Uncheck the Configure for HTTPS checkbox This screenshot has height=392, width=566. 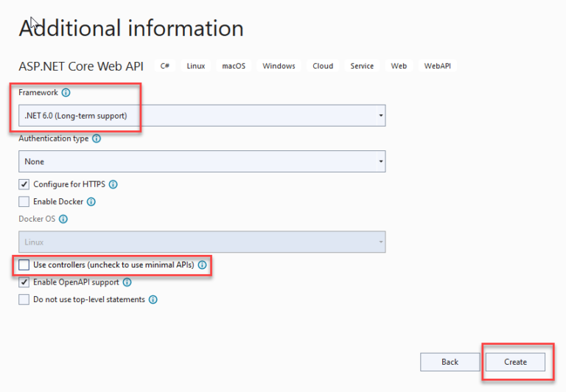(x=24, y=184)
